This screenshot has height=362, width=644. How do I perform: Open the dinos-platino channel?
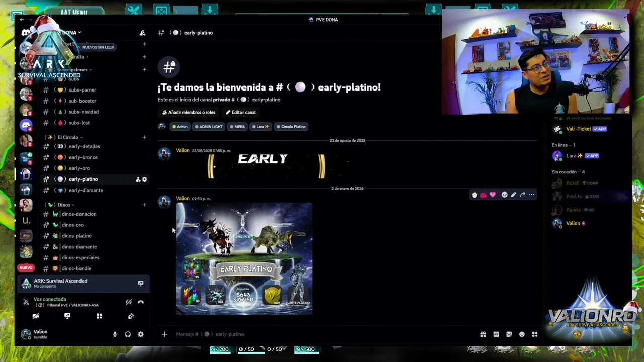pos(95,236)
